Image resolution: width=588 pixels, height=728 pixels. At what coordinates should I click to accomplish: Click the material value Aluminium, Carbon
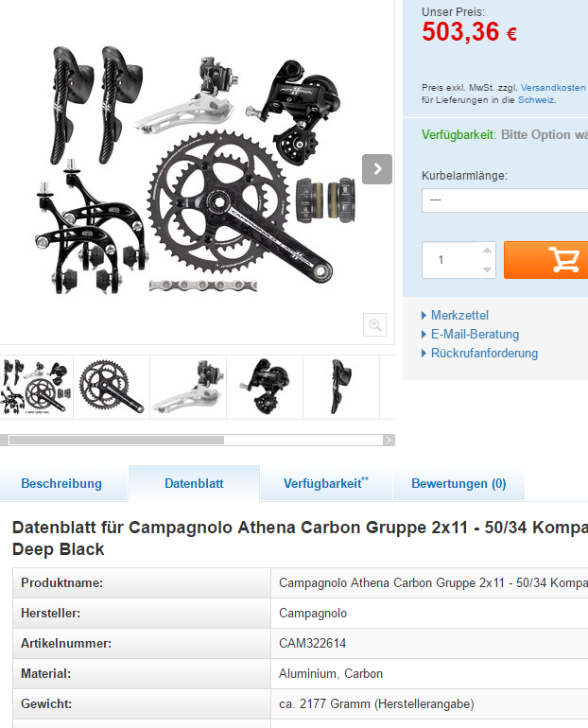[331, 674]
